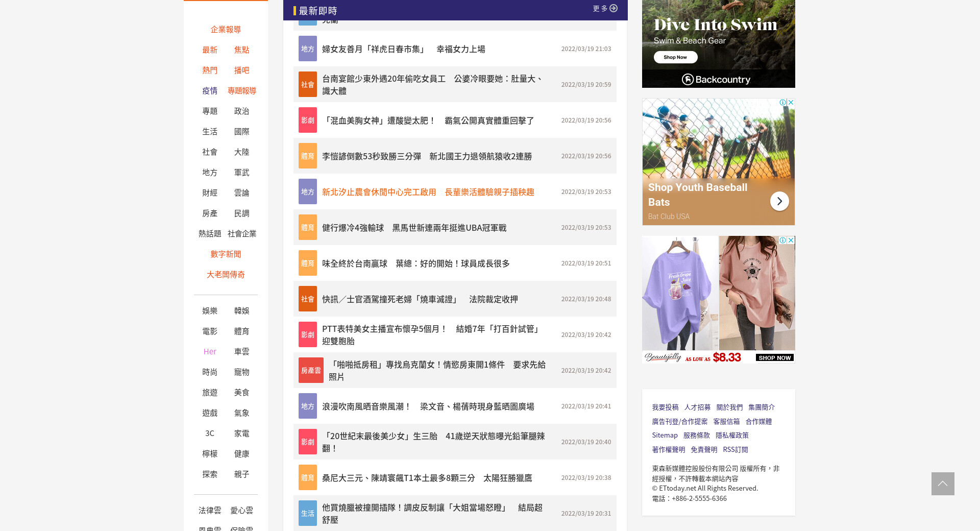980x531 pixels.
Task: Click the 房產雲 category tag
Action: 311,370
